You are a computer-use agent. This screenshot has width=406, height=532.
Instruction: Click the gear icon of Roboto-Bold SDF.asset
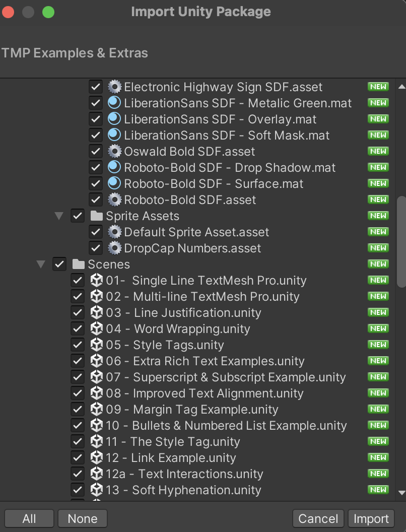click(x=114, y=199)
